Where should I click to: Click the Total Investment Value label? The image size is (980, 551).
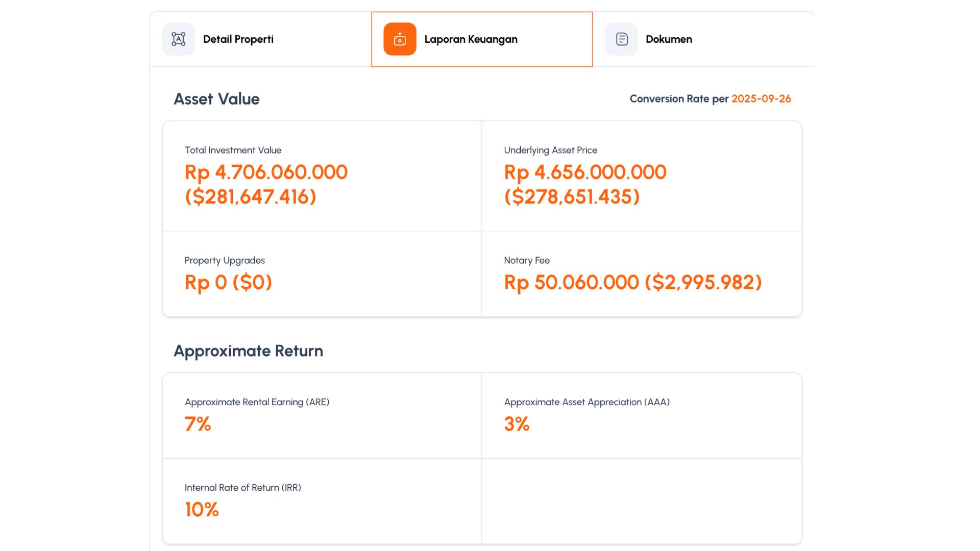click(x=233, y=150)
